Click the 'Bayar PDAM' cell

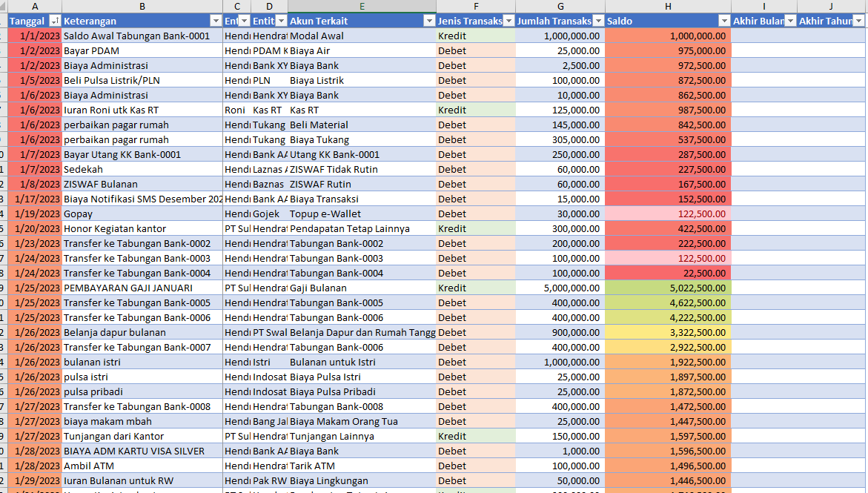142,51
